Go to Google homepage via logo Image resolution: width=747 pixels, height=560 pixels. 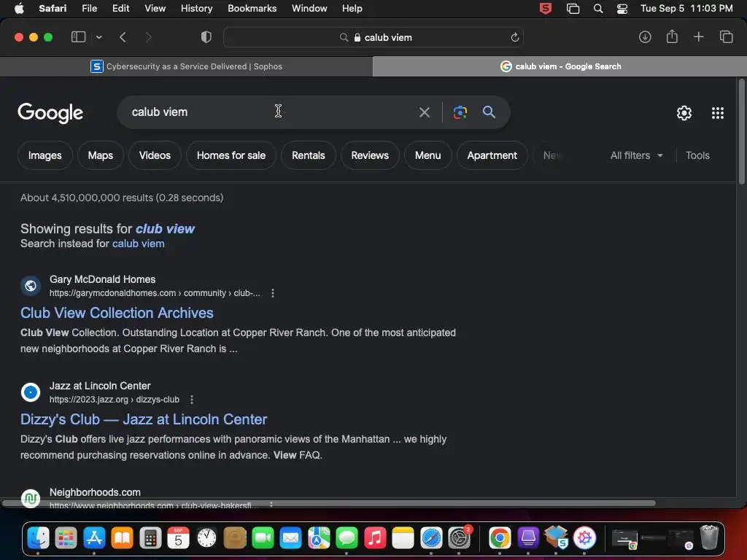tap(50, 113)
